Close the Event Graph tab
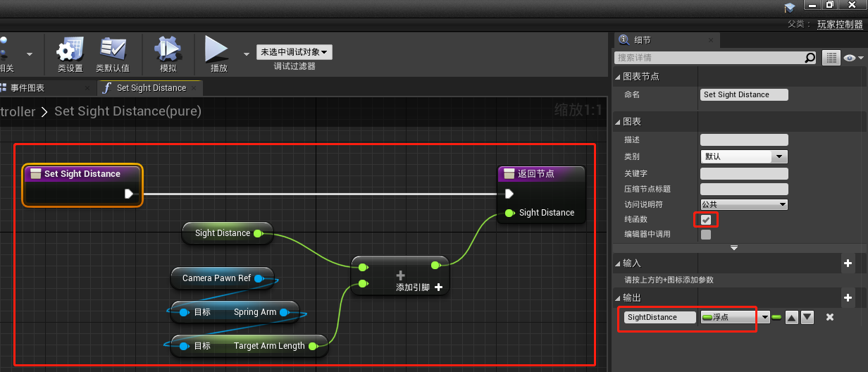 (87, 88)
